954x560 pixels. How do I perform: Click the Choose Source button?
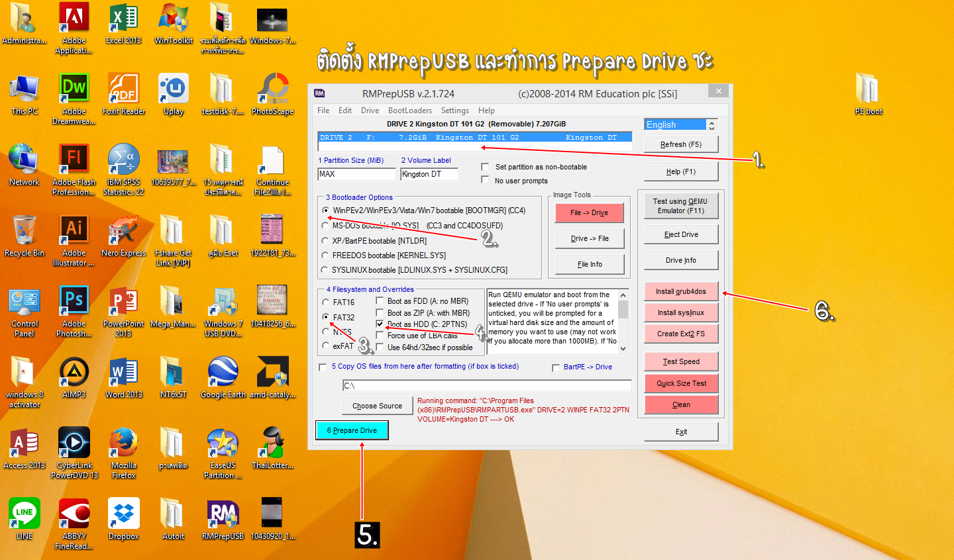(377, 406)
